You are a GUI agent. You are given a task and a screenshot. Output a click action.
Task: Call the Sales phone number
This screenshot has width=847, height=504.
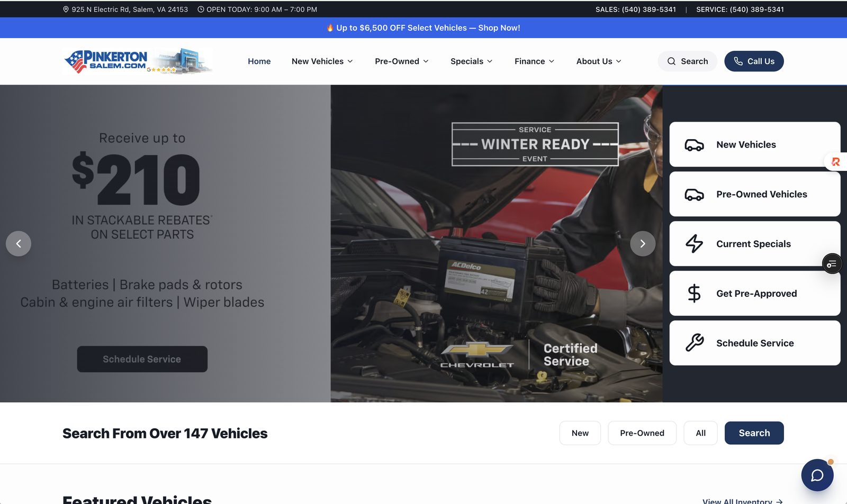click(636, 10)
